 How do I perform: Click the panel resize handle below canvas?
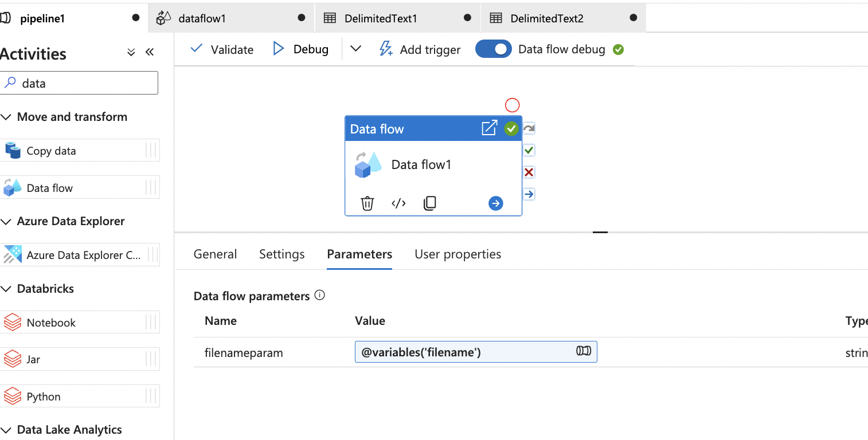(600, 232)
